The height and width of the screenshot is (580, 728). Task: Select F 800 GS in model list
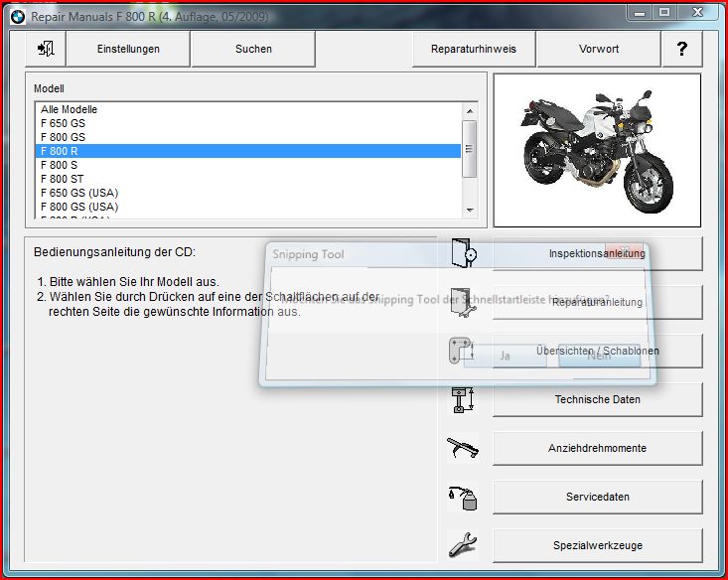[248, 137]
